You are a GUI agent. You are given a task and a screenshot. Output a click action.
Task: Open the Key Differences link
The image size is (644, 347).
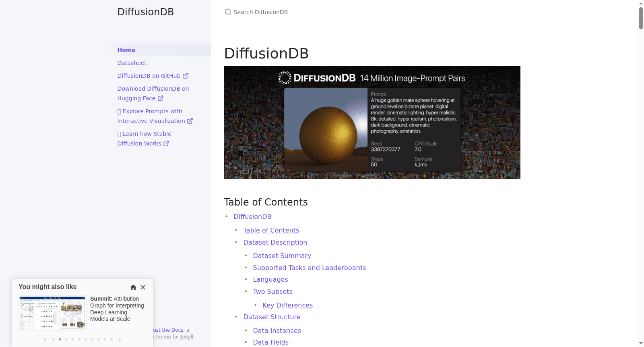pos(288,305)
